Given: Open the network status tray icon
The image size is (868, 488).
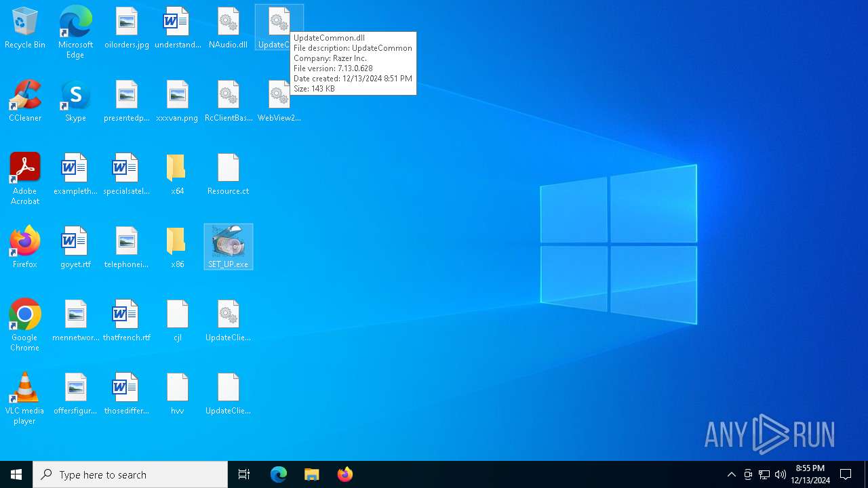Looking at the screenshot, I should coord(764,474).
